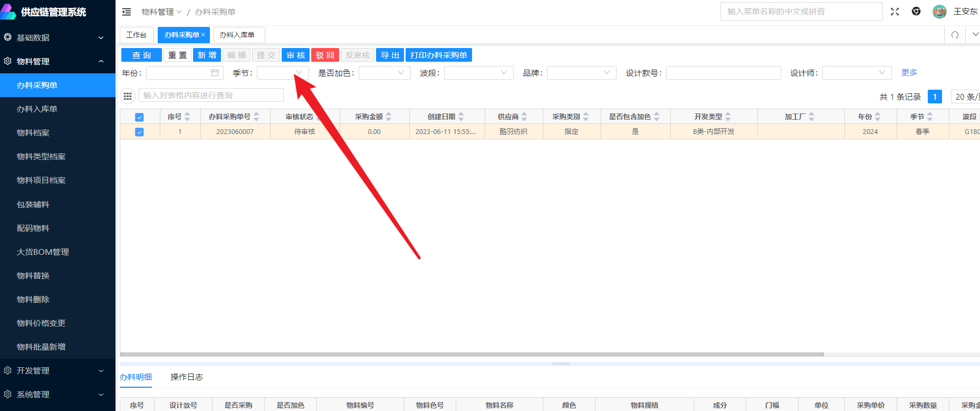Screen dimensions: 980x411
Task: Sort by 采购金额 column arrows
Action: pos(389,117)
